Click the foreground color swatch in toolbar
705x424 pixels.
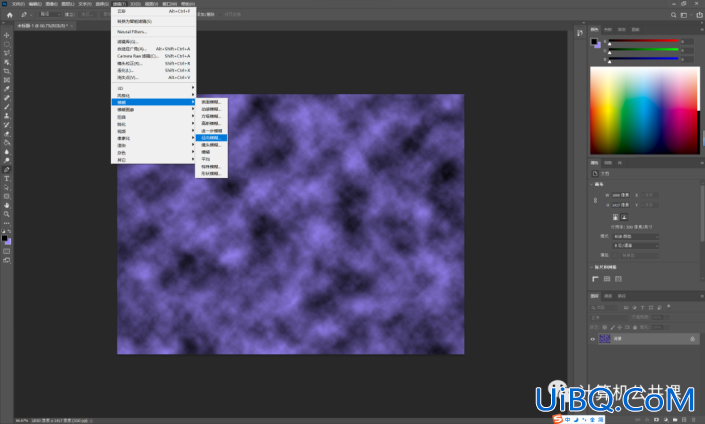point(4,238)
